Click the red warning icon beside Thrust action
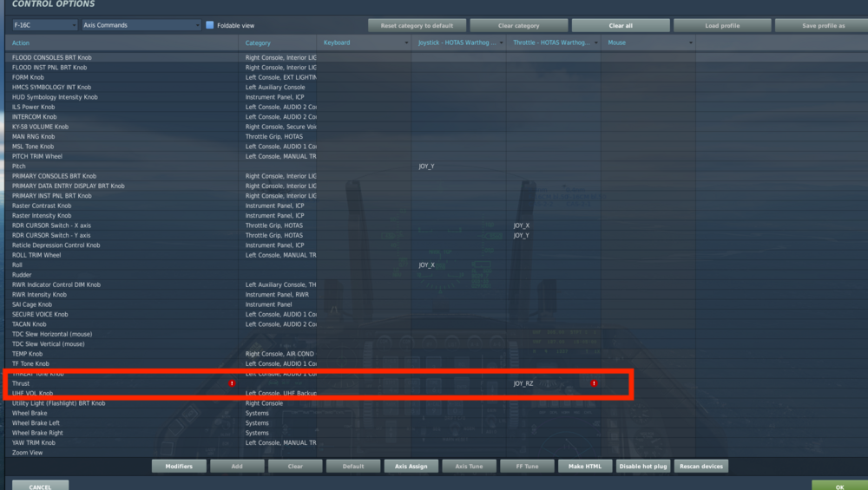Image resolution: width=868 pixels, height=490 pixels. (232, 383)
